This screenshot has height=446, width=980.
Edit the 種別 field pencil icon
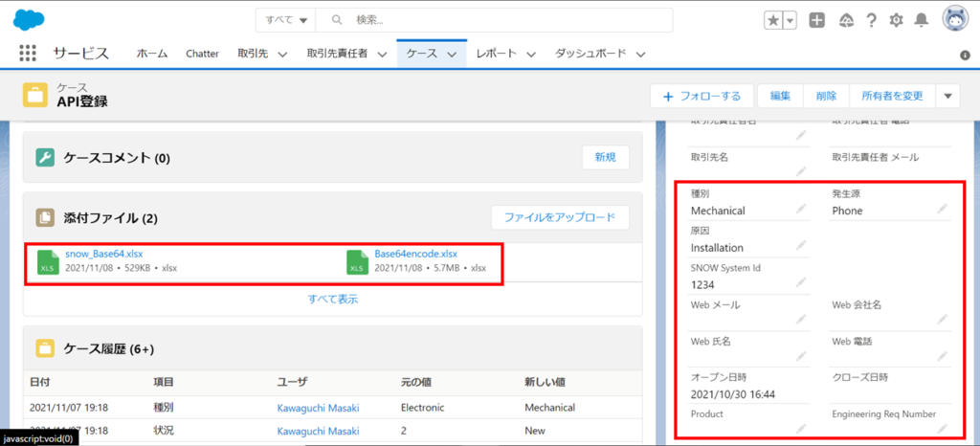(800, 209)
